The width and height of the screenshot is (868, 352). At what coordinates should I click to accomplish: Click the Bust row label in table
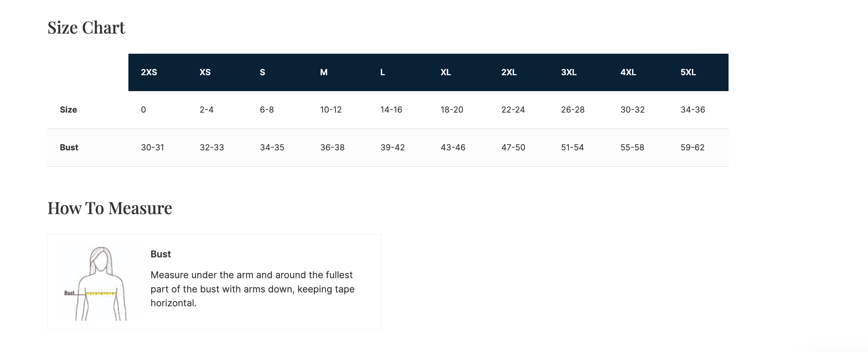click(69, 148)
